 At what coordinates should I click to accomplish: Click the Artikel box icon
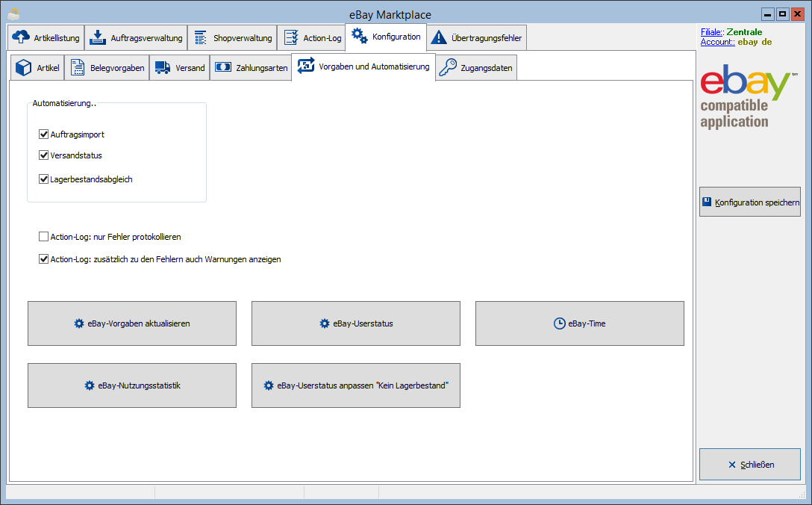click(x=23, y=67)
